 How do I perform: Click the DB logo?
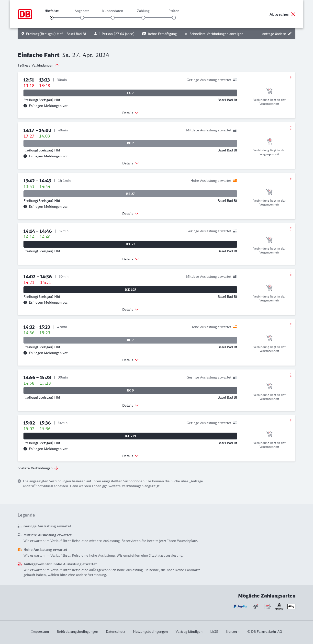pyautogui.click(x=25, y=14)
